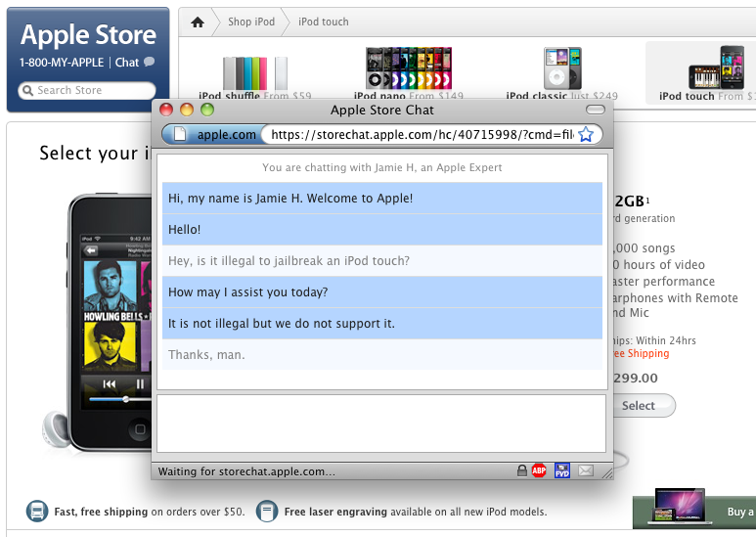Click the 1-800-MY-APPLE phone number
This screenshot has width=756, height=537.
point(62,63)
